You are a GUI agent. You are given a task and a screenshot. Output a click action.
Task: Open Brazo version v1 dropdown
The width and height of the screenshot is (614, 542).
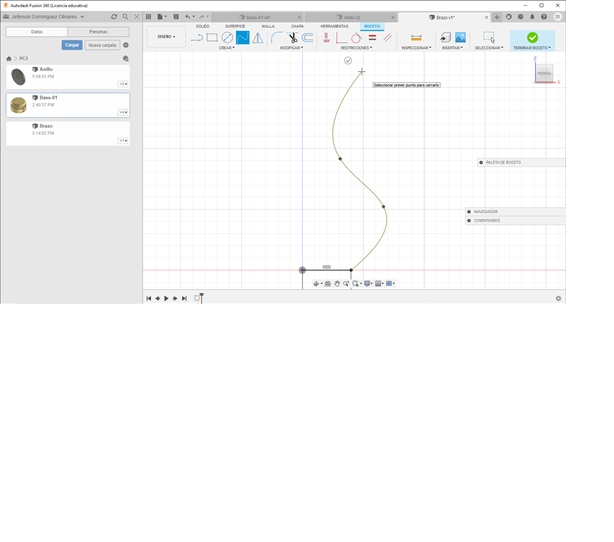coord(123,141)
